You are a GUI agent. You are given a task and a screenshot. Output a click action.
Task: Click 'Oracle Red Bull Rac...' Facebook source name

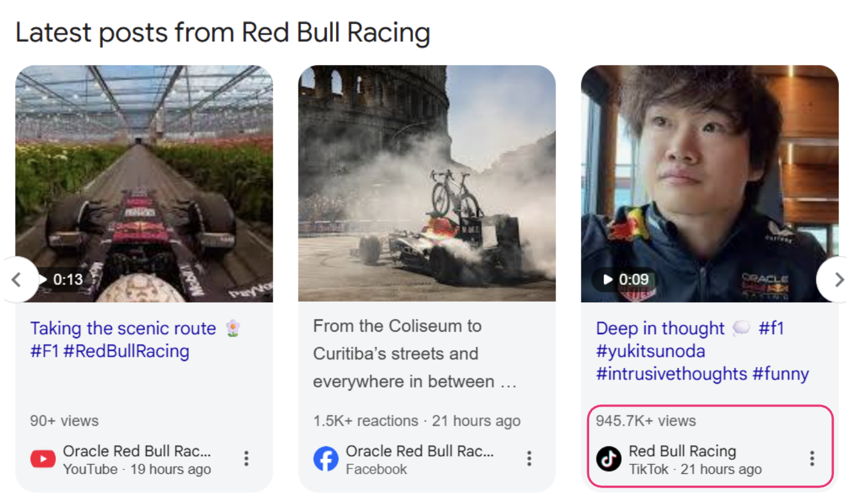pos(419,452)
